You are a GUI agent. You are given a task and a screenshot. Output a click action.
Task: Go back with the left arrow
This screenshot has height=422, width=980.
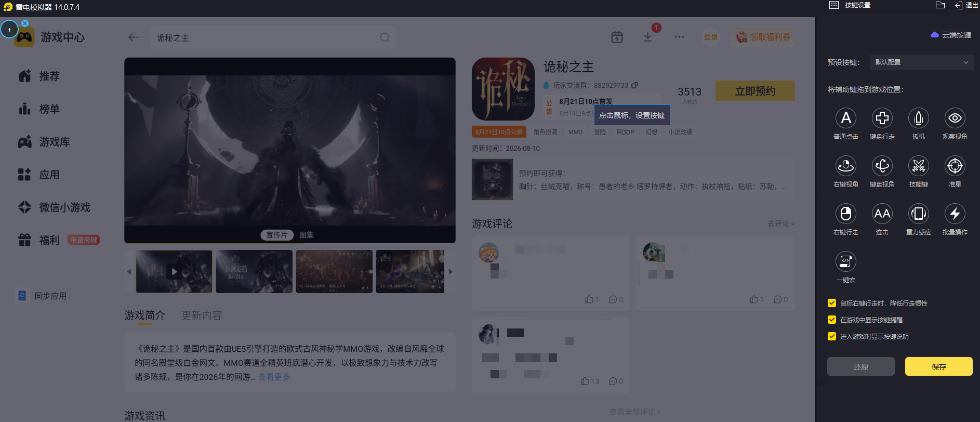click(134, 37)
